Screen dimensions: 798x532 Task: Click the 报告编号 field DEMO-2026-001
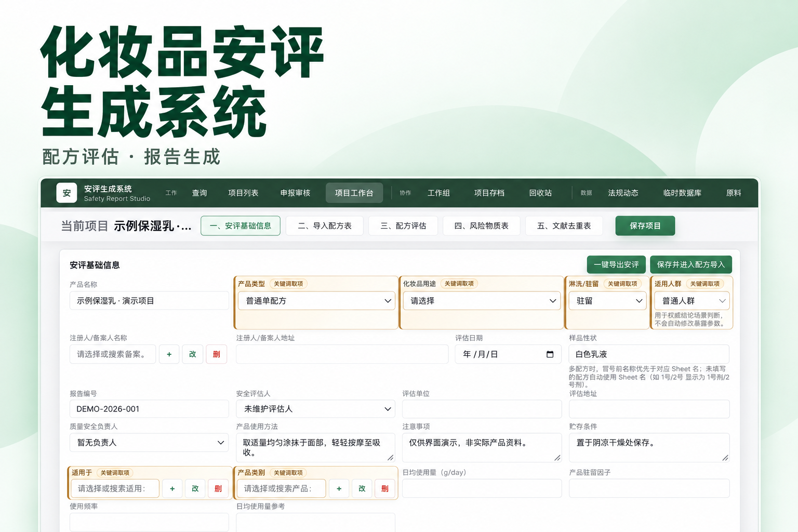coord(149,409)
